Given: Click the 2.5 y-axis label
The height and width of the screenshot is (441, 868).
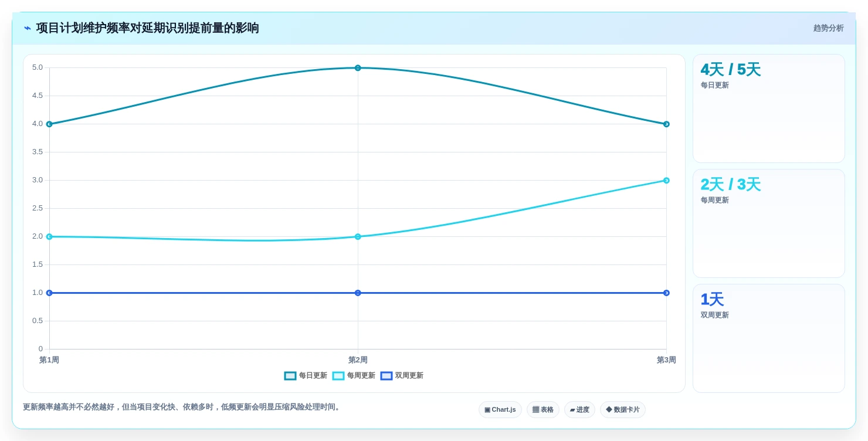Looking at the screenshot, I should pos(38,208).
